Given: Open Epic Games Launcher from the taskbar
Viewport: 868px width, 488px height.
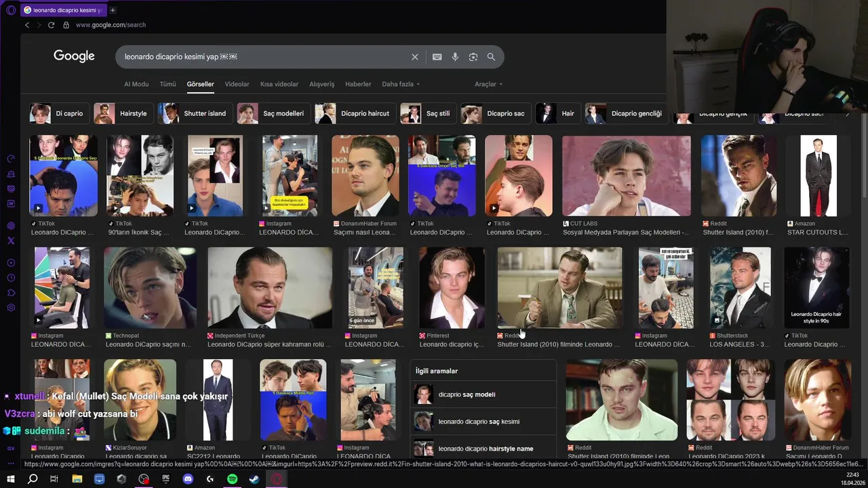Looking at the screenshot, I should pos(166,479).
